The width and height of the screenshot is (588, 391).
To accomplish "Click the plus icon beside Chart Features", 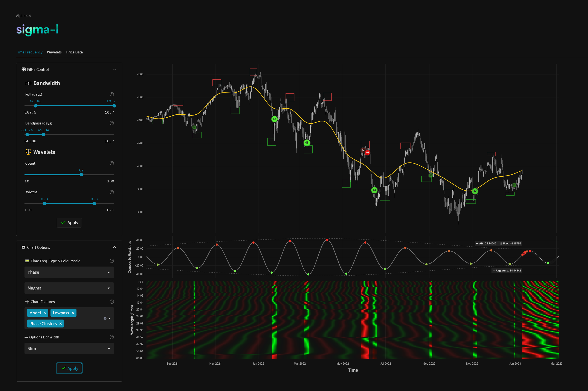I will [x=27, y=302].
